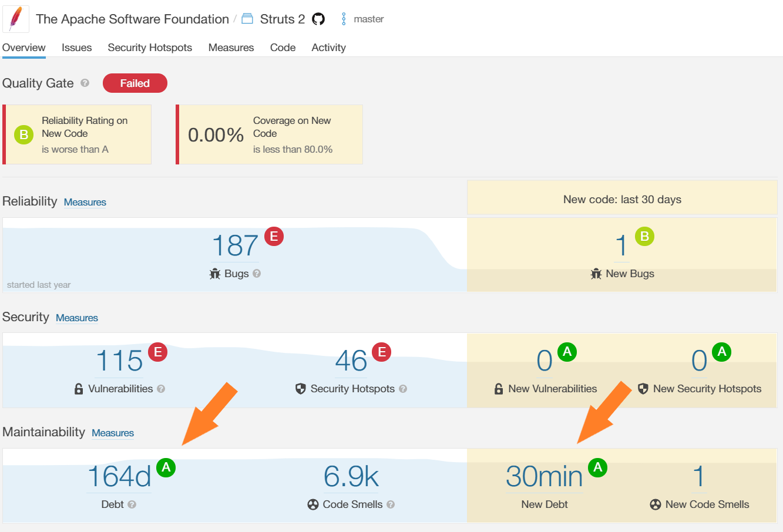The width and height of the screenshot is (783, 532).
Task: Click the 164d debt value
Action: (x=119, y=476)
